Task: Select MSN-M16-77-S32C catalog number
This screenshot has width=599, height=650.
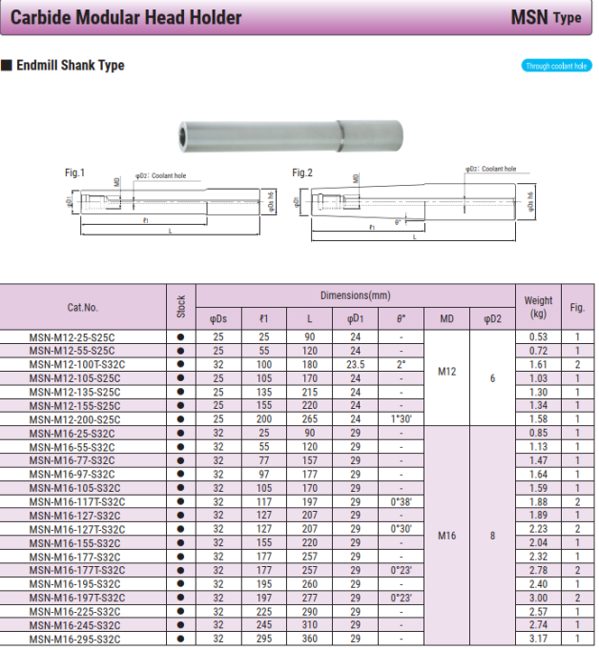Action: [72, 461]
